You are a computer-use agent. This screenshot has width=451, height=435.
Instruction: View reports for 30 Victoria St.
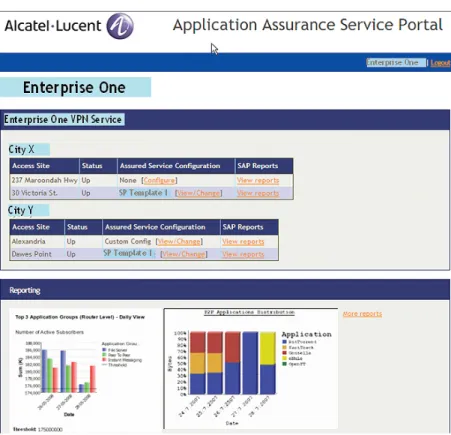click(x=258, y=193)
